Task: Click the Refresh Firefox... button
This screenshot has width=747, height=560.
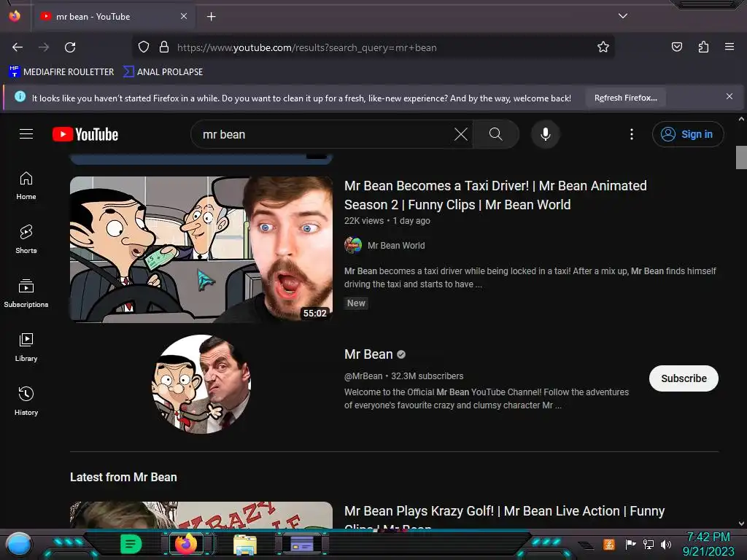Action: click(x=625, y=98)
